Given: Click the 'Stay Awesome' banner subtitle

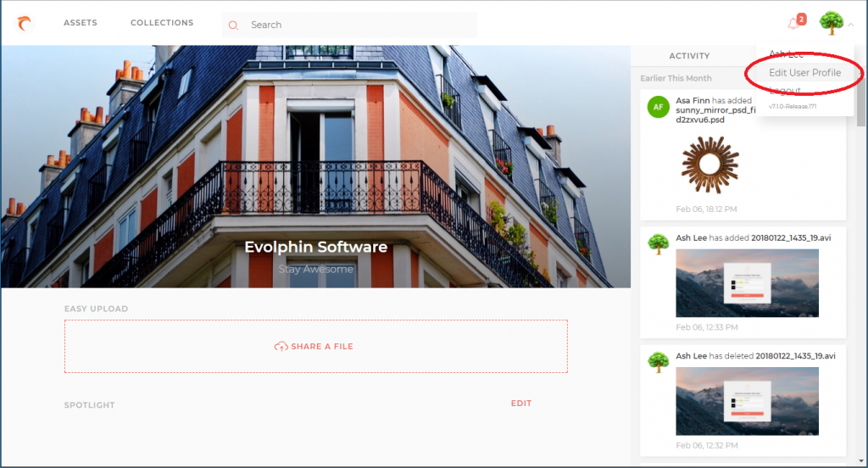Looking at the screenshot, I should [x=315, y=269].
